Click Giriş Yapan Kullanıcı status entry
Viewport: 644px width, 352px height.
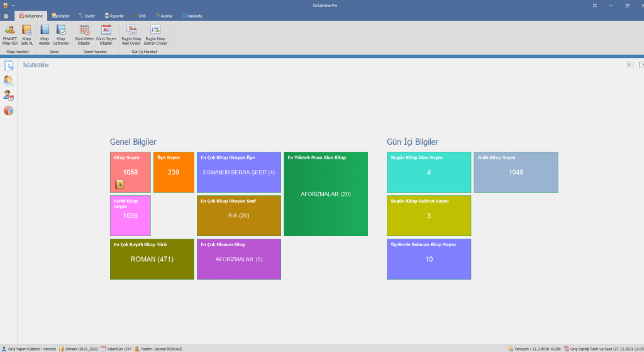click(x=29, y=349)
